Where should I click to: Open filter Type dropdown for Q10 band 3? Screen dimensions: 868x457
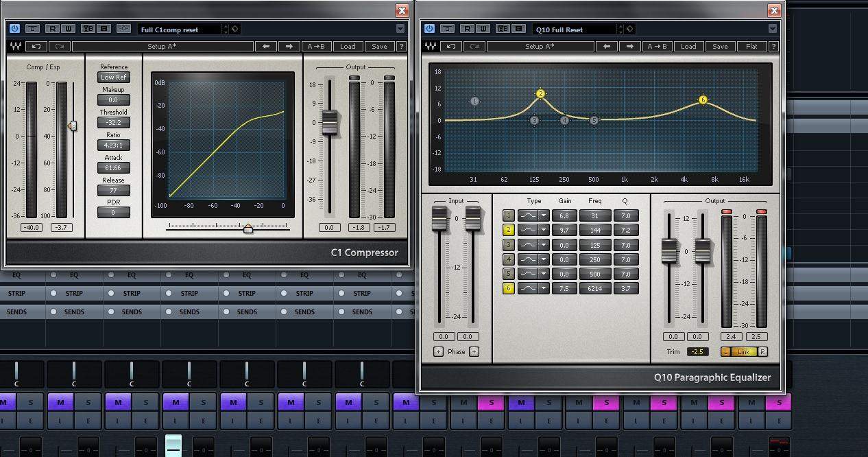coord(544,245)
